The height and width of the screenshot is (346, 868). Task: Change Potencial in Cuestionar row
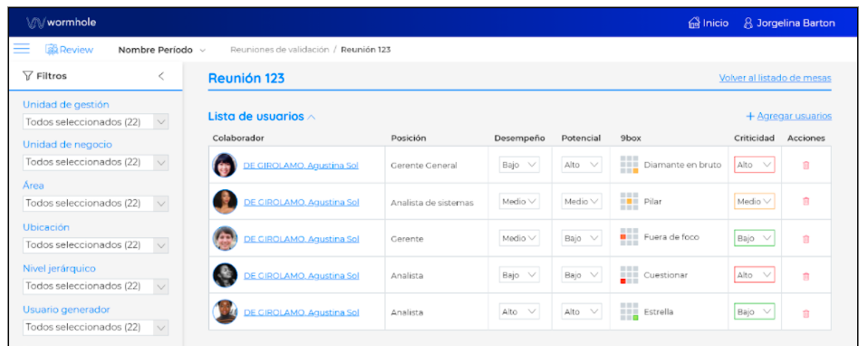[582, 274]
